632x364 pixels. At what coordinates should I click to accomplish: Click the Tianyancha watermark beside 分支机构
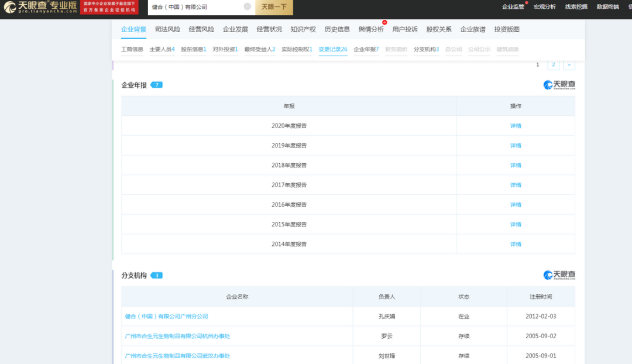tap(559, 275)
